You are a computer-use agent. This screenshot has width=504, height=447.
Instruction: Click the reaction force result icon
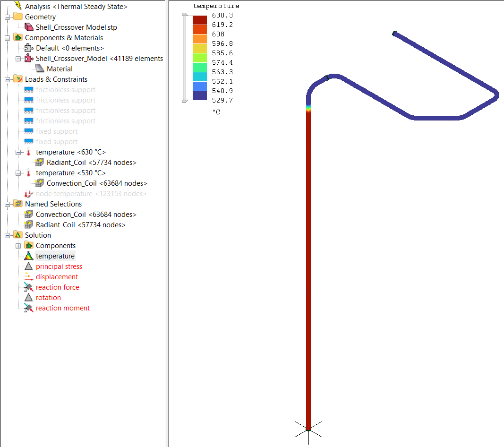29,287
